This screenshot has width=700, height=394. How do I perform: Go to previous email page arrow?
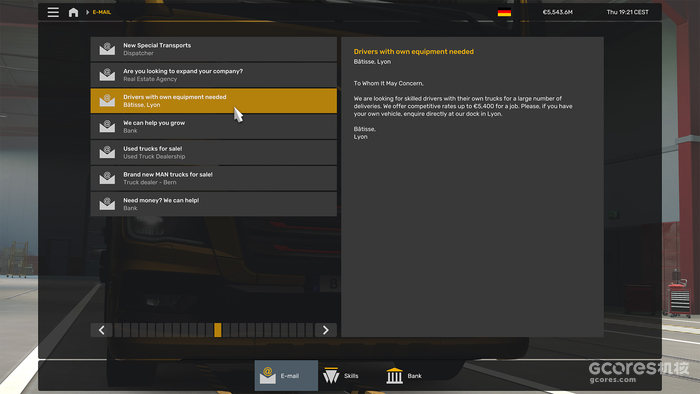point(102,330)
